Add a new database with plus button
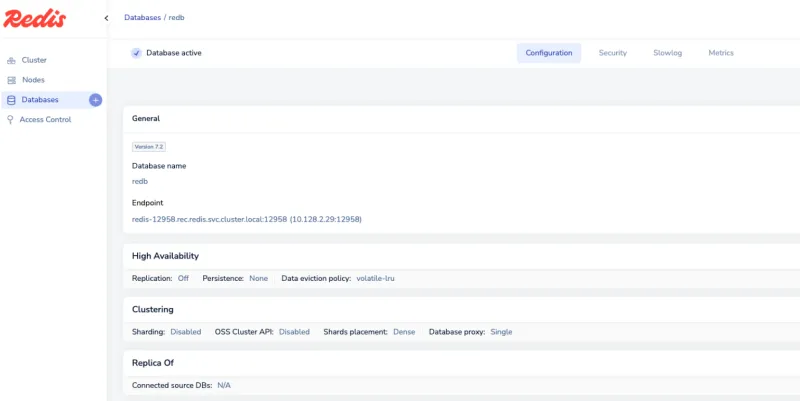 pos(95,100)
